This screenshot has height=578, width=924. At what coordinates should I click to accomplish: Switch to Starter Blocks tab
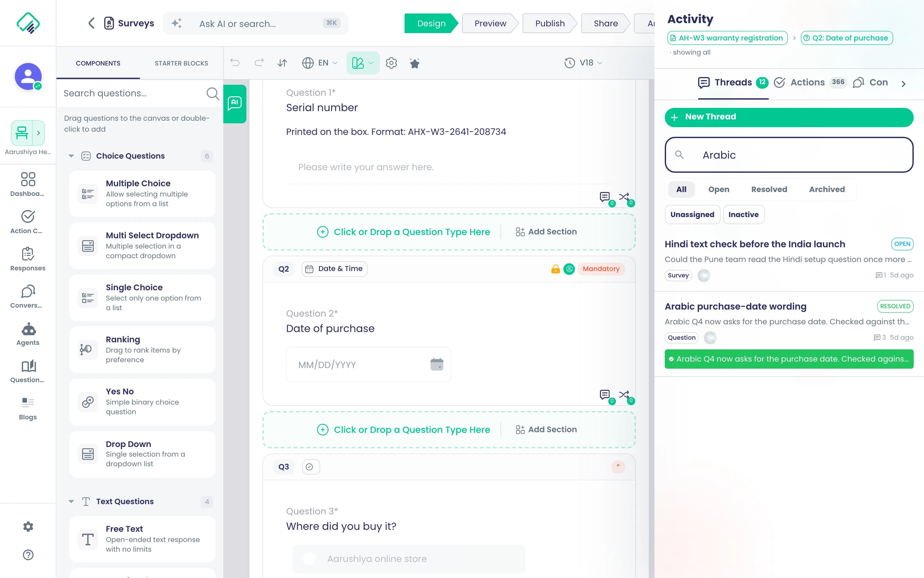[181, 63]
